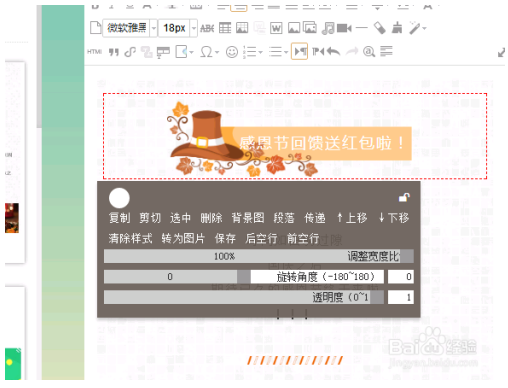This screenshot has height=388, width=508.
Task: Open 背景图 background image option
Action: coord(248,218)
